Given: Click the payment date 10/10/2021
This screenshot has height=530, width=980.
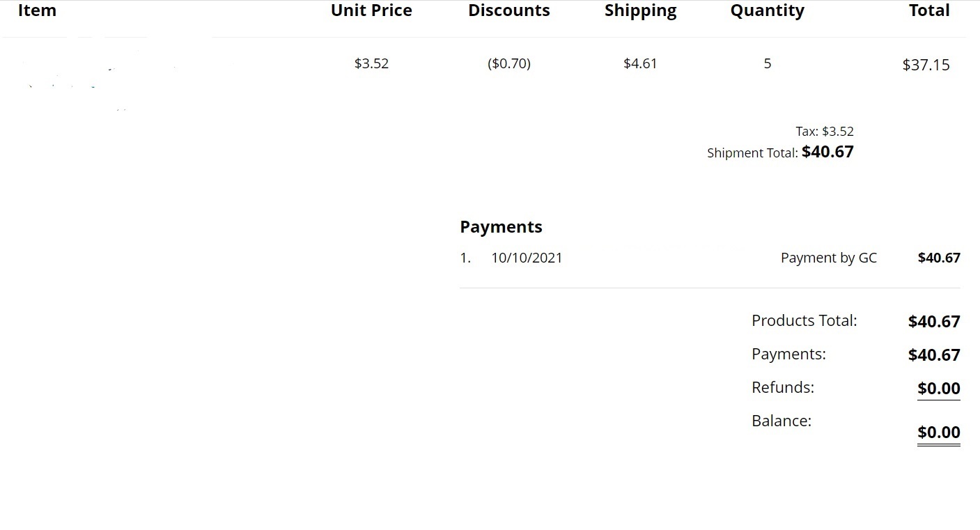Looking at the screenshot, I should click(527, 258).
